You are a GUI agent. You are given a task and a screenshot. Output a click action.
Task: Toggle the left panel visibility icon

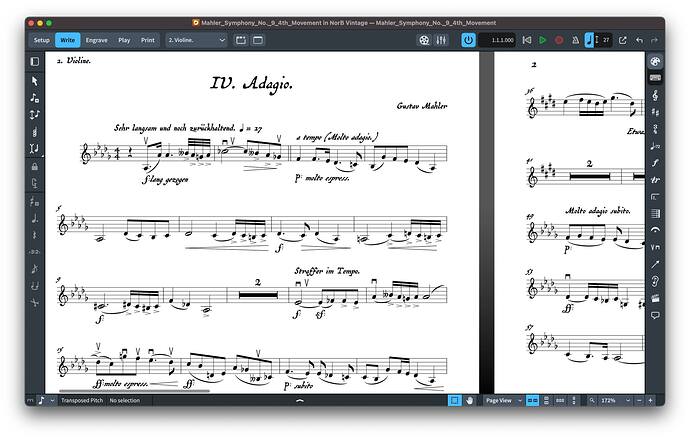point(35,62)
